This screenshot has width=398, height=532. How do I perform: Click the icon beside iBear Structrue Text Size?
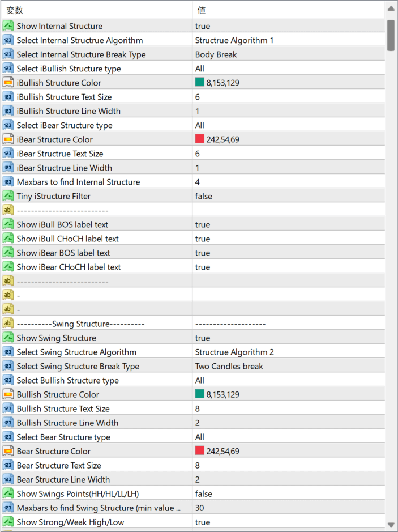(8, 154)
